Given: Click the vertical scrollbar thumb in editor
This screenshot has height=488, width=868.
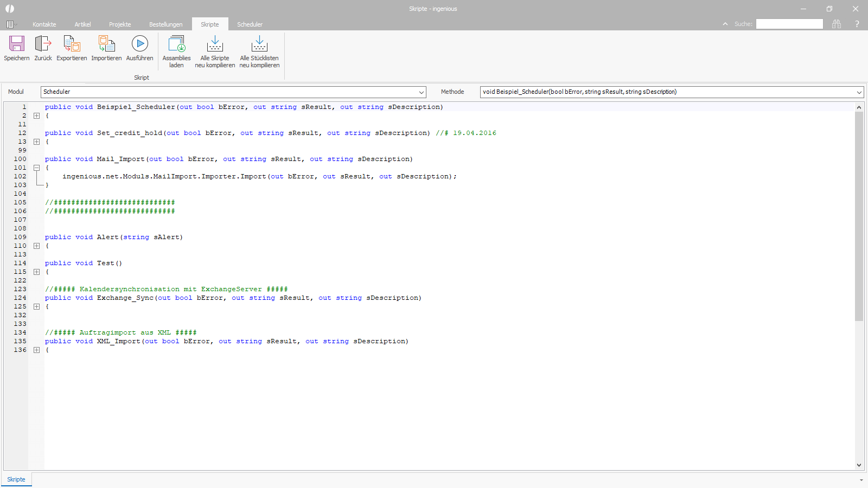Looking at the screenshot, I should coord(859,216).
